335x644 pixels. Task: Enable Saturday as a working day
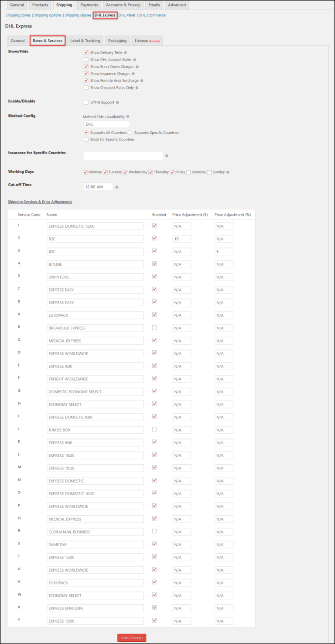click(189, 172)
